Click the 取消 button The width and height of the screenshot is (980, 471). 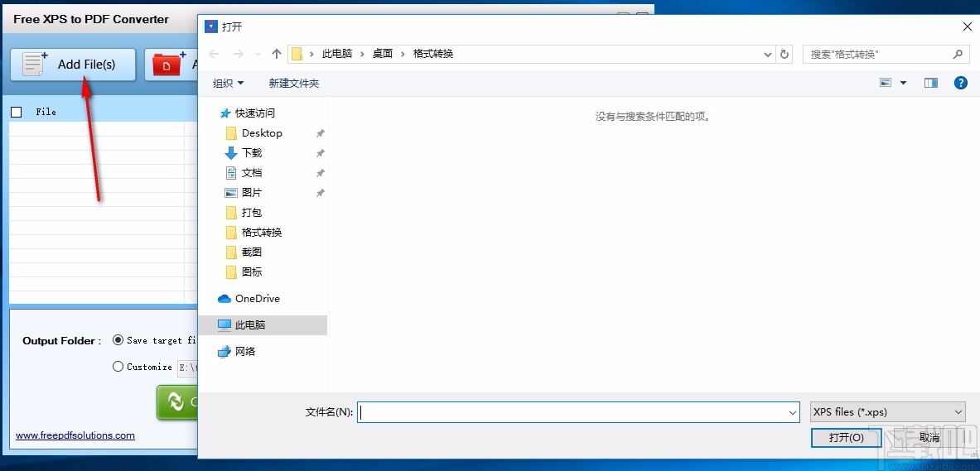coord(929,438)
